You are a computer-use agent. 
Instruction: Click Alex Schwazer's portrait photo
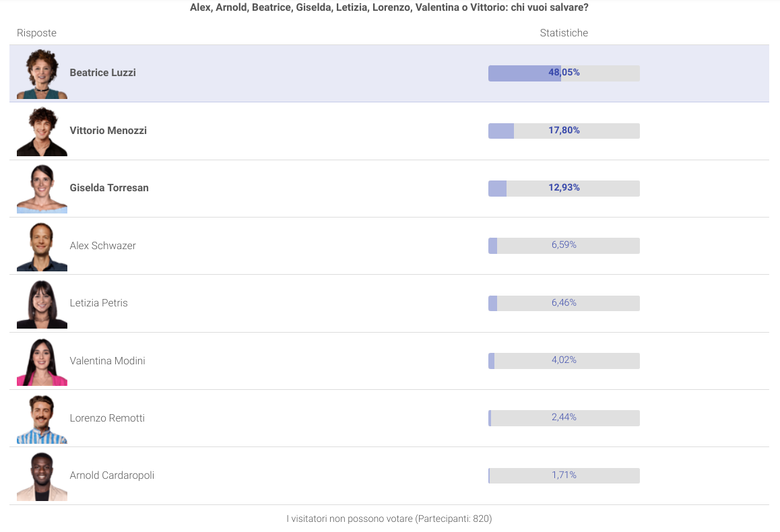coord(42,246)
